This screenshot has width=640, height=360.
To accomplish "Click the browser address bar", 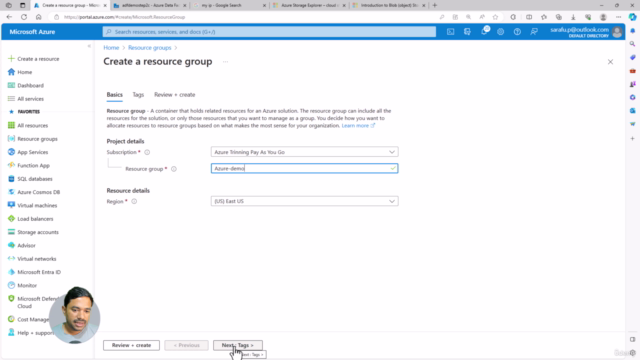I will click(x=245, y=17).
